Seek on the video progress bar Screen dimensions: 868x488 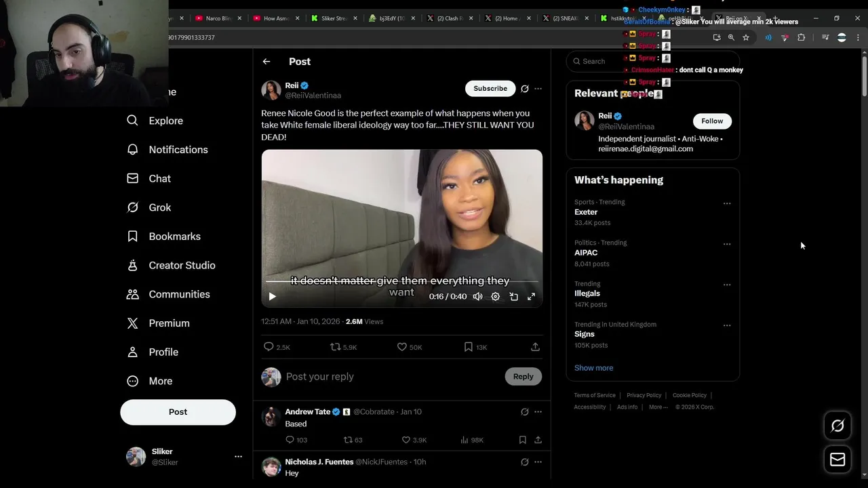pyautogui.click(x=402, y=281)
